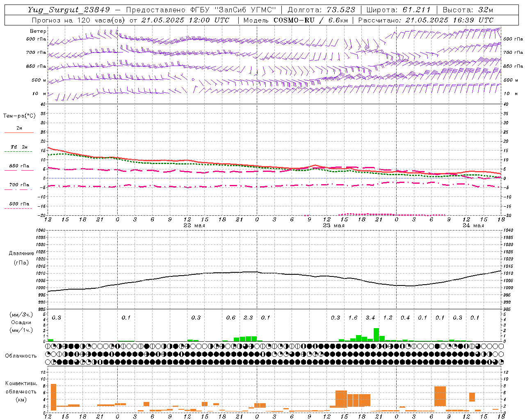Click the '850 гПа' temperature legend entry
525x420 pixels.
pos(19,166)
